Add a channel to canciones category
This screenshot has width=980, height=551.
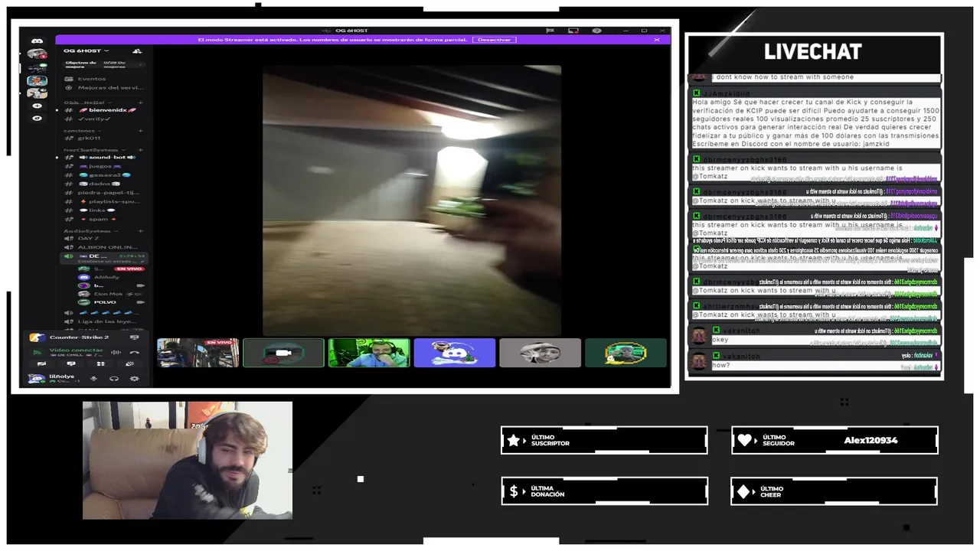(141, 131)
